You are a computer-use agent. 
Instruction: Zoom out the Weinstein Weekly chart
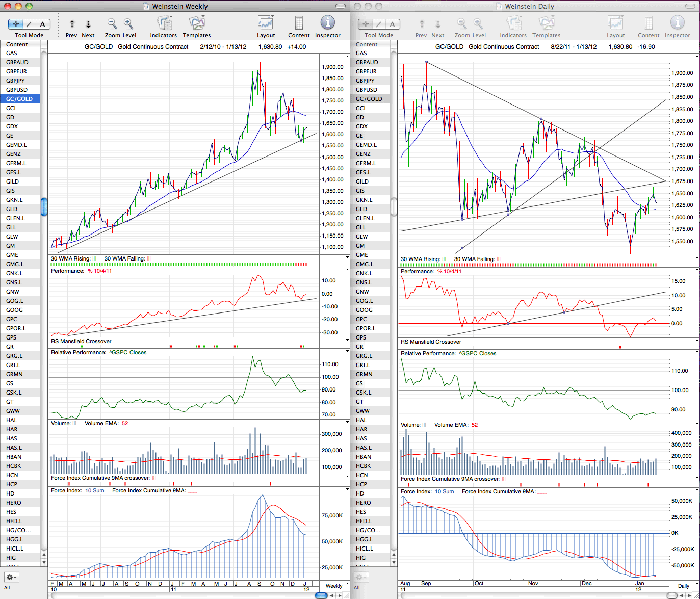click(112, 23)
